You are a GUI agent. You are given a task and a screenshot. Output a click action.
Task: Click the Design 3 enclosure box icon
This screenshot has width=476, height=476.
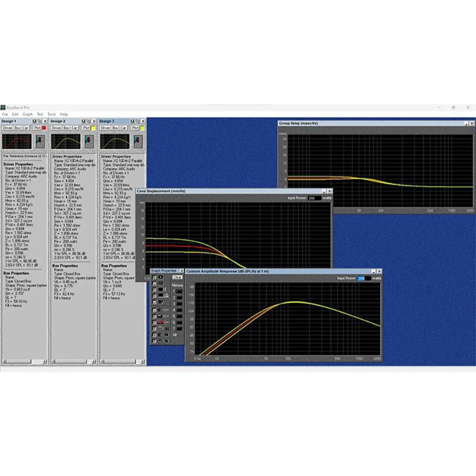pyautogui.click(x=138, y=141)
